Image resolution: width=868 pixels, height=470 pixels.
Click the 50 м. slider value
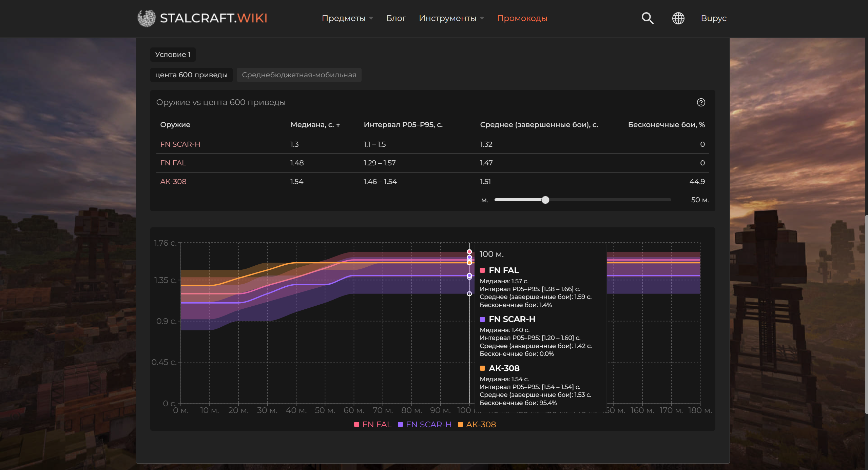(x=700, y=200)
